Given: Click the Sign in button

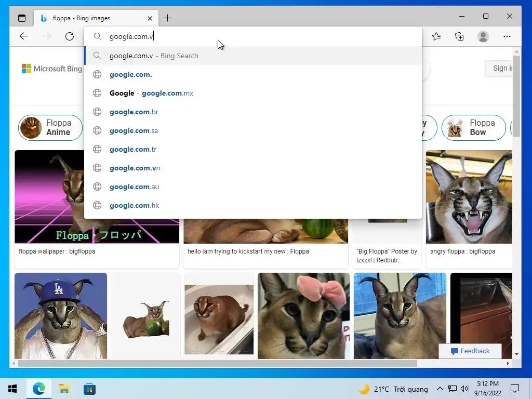Looking at the screenshot, I should click(499, 68).
